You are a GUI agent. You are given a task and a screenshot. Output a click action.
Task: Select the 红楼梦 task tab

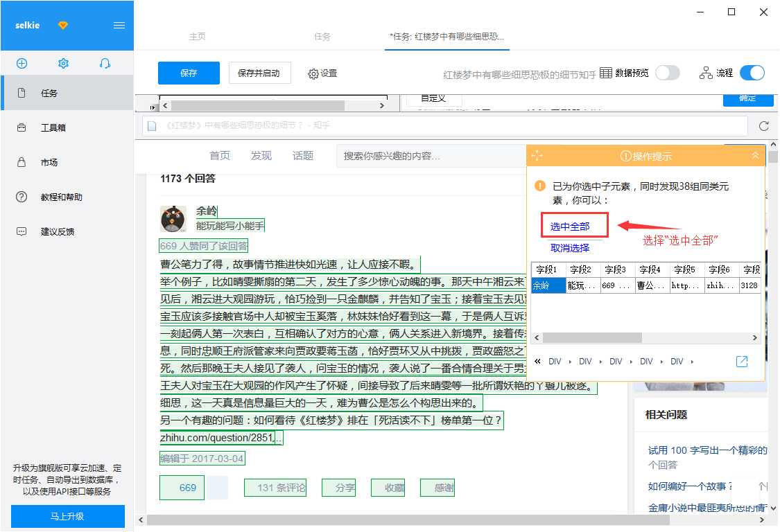tap(447, 36)
